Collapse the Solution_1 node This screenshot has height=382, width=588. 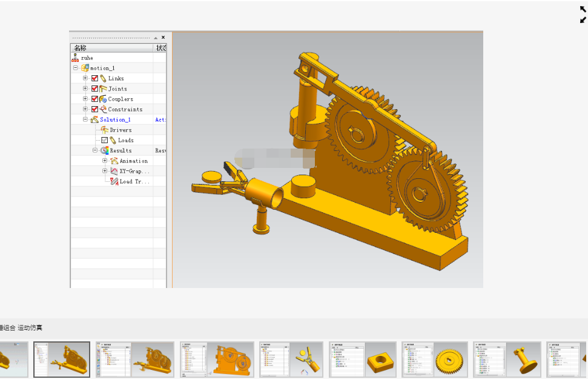coord(85,119)
